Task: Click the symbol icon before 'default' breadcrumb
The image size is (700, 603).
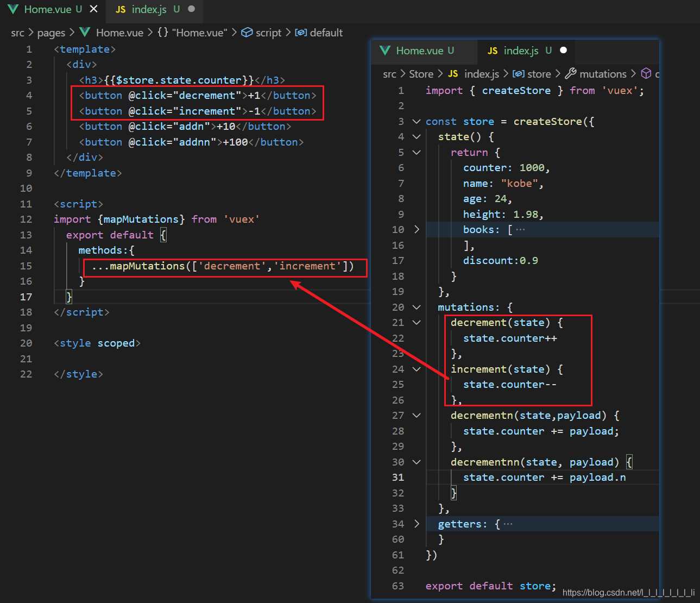Action: 301,33
